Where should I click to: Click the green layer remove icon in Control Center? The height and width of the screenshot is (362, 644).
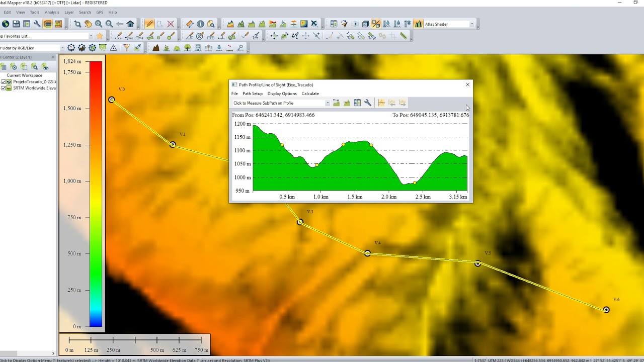click(14, 66)
